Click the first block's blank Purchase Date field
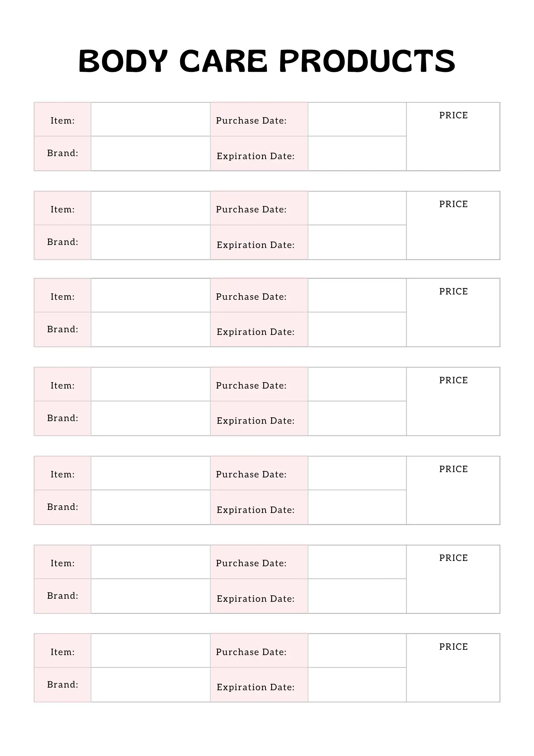Viewport: 534px width, 756px height. tap(357, 119)
